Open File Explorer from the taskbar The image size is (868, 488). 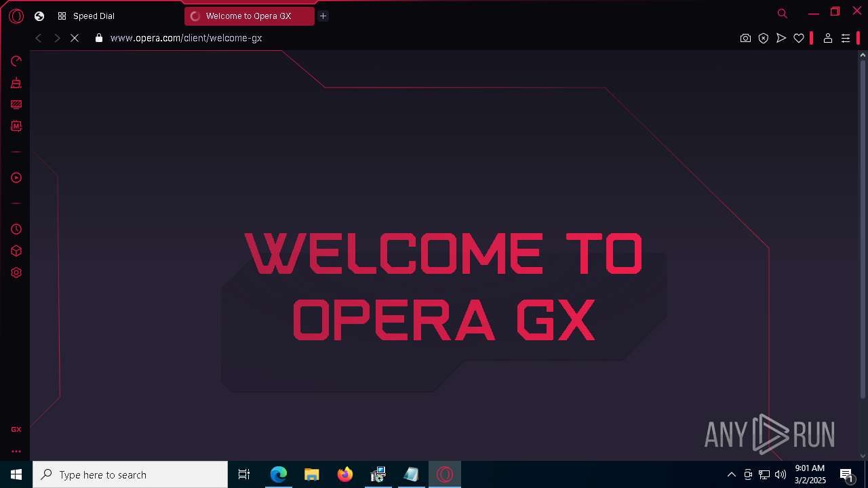click(311, 474)
